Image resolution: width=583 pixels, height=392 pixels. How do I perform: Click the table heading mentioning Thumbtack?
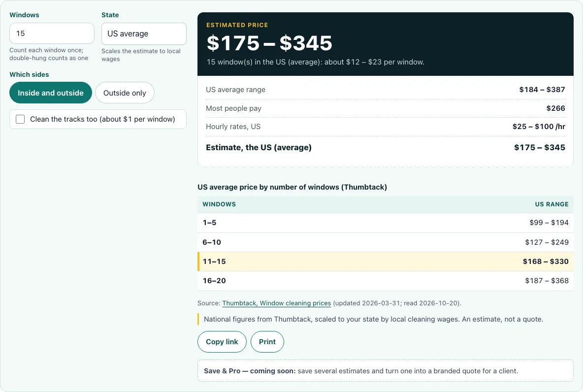[x=292, y=187]
